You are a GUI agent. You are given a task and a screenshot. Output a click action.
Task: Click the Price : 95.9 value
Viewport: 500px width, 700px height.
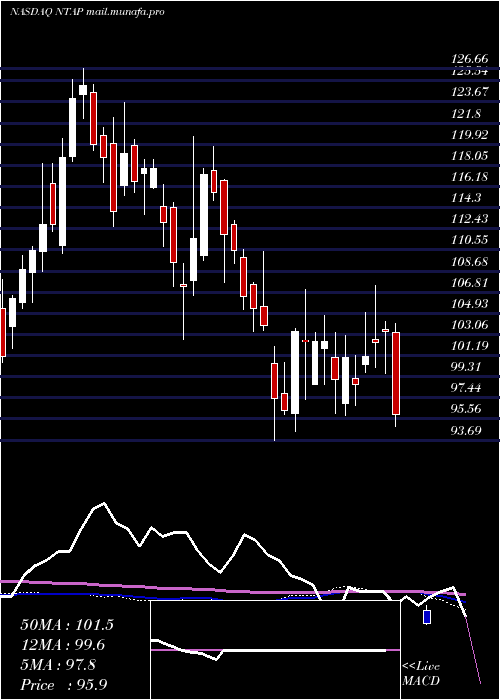coord(64,685)
